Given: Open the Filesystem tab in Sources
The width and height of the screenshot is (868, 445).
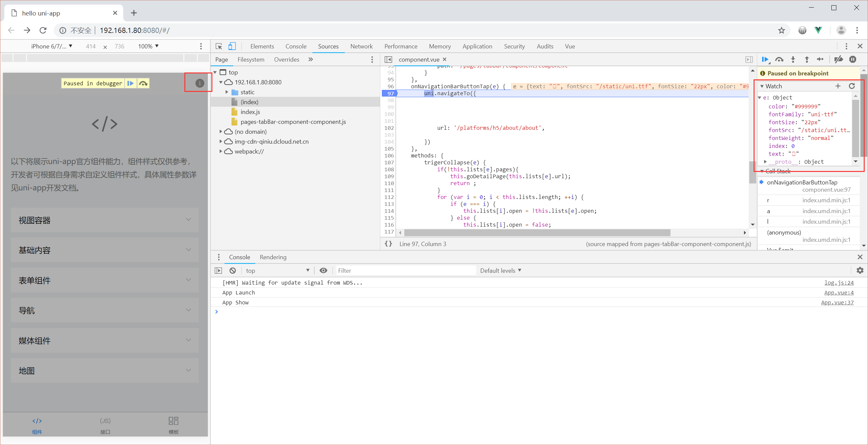Looking at the screenshot, I should click(251, 60).
